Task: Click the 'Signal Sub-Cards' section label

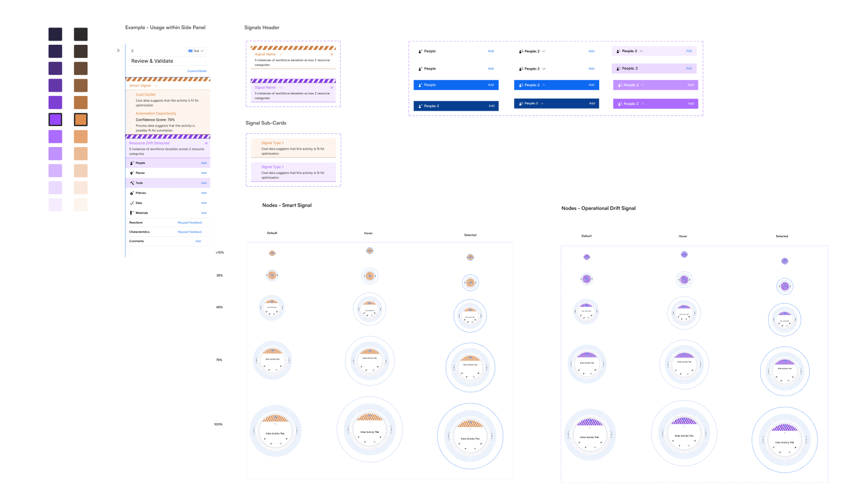Action: click(266, 123)
